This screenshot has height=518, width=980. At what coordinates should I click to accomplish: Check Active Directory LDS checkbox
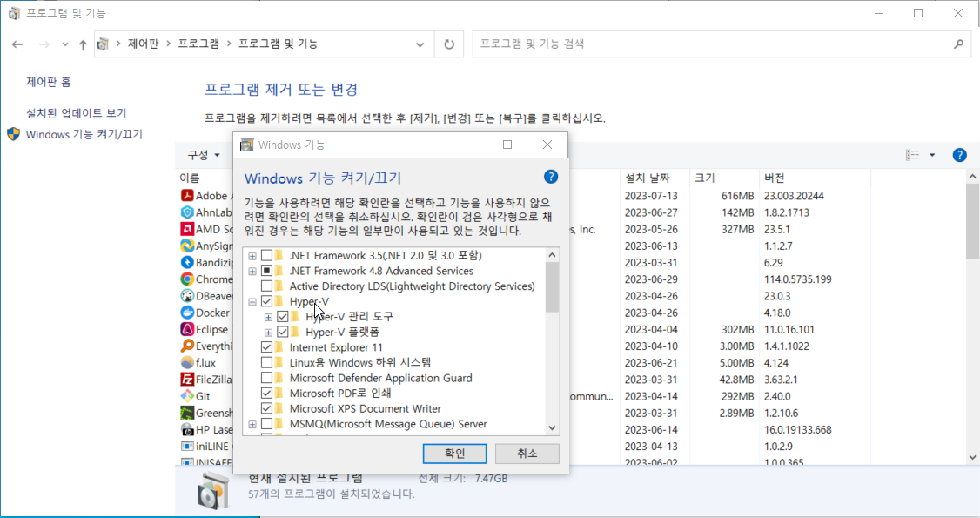click(267, 286)
